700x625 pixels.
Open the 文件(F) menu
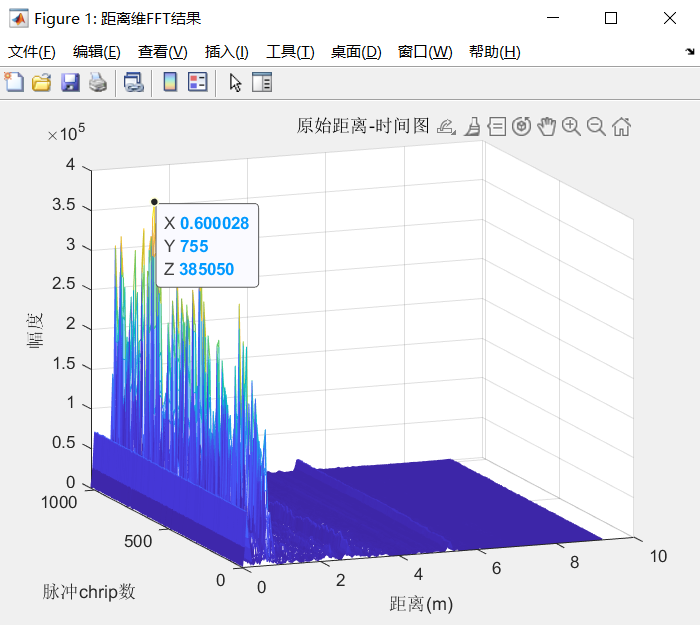tap(32, 52)
